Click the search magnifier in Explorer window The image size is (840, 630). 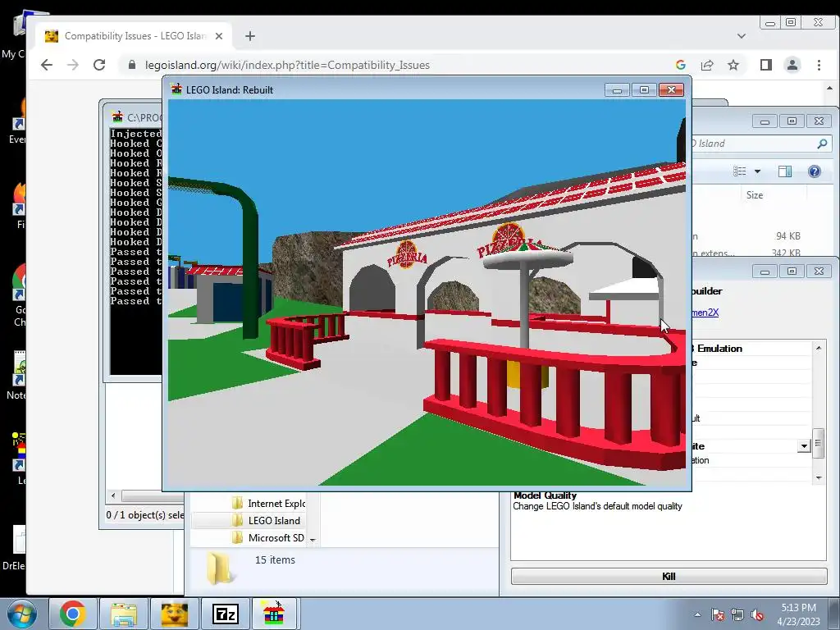click(822, 143)
